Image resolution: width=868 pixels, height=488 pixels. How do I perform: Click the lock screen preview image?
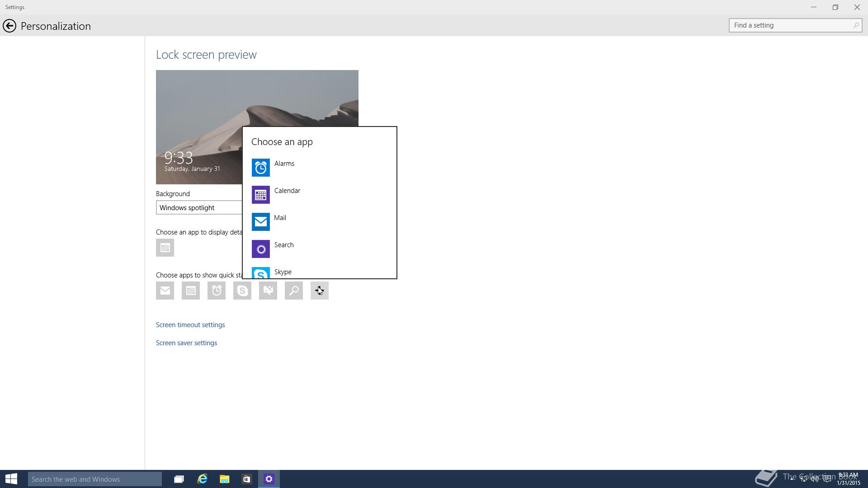point(257,127)
